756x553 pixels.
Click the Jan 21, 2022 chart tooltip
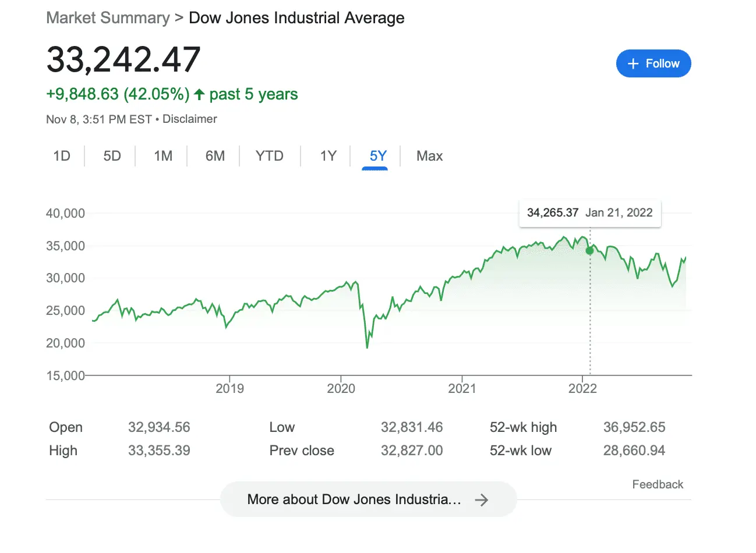pyautogui.click(x=589, y=213)
